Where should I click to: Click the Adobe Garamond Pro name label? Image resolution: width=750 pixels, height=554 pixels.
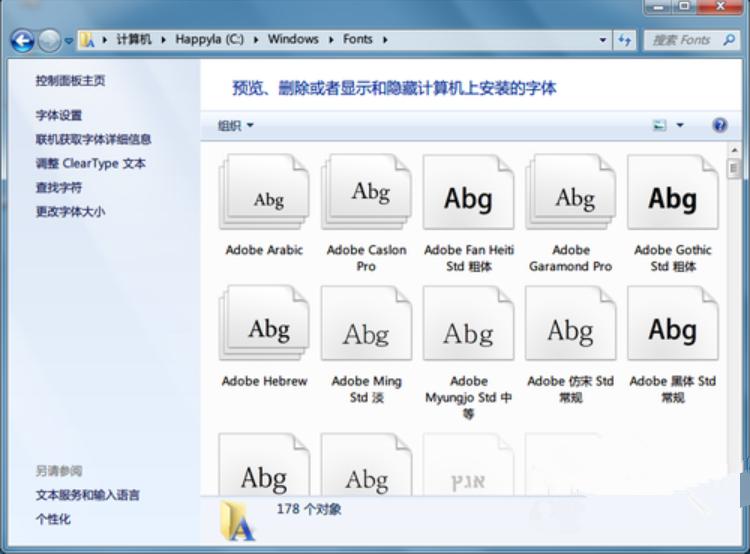[571, 258]
